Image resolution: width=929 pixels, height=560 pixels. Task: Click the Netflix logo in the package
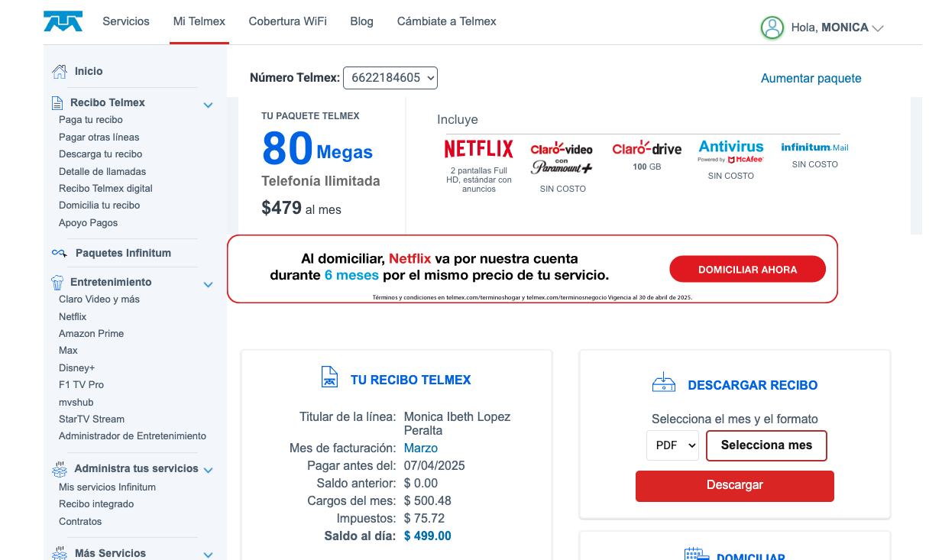click(x=479, y=148)
